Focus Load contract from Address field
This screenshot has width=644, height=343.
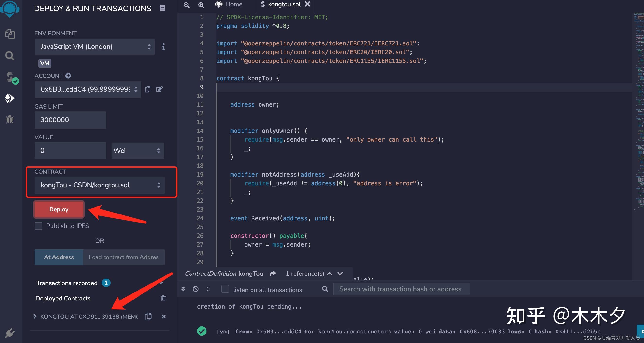(x=124, y=257)
